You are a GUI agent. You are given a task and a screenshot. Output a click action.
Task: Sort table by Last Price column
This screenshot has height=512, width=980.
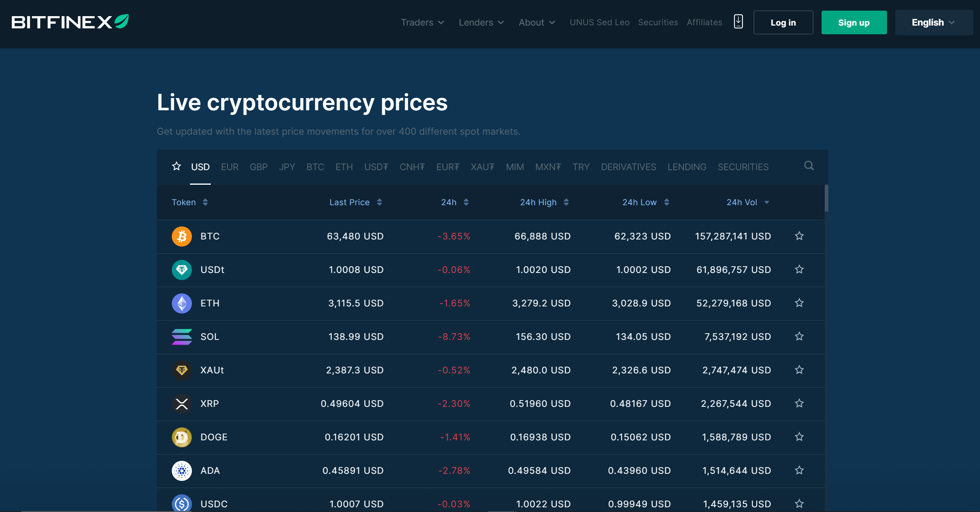(355, 202)
